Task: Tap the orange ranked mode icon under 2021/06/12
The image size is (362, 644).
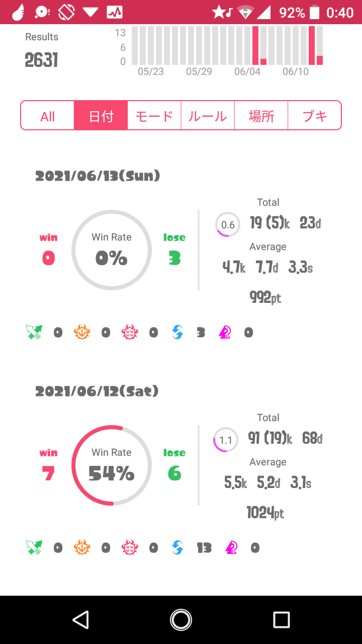Action: coord(82,547)
